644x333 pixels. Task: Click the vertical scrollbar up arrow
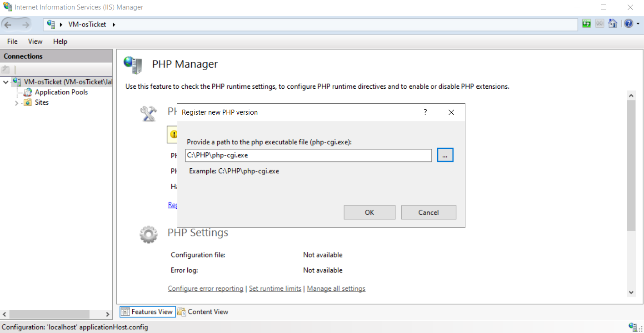pyautogui.click(x=631, y=96)
